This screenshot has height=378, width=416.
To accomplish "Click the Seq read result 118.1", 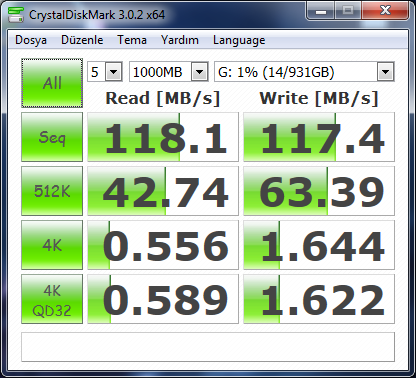I will pos(163,137).
